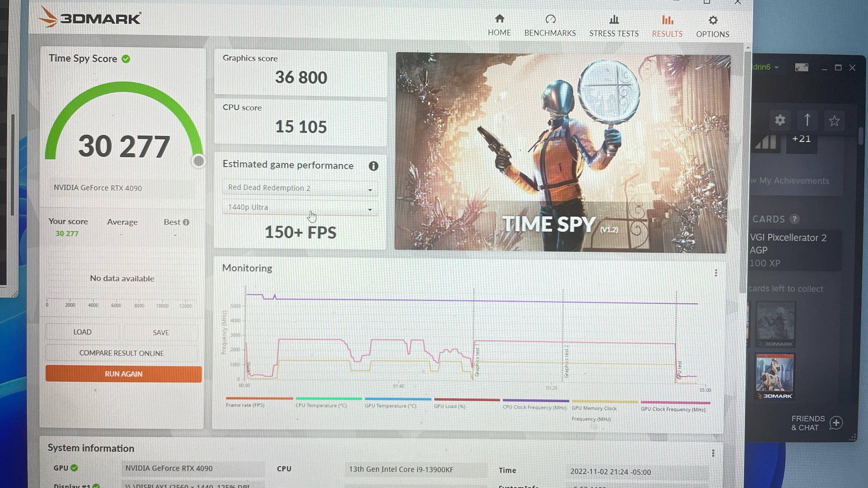Click Compare Result Online button
Screen dimensions: 868x488
click(122, 353)
